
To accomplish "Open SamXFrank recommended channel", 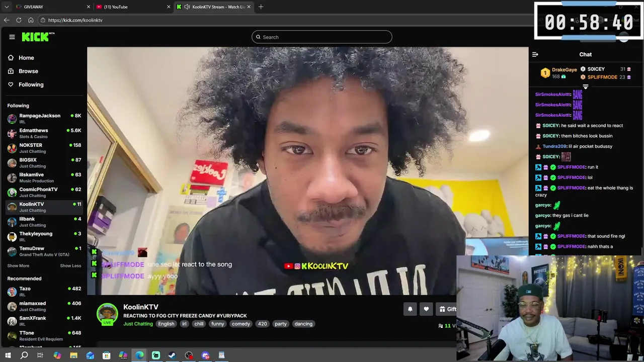I will click(44, 321).
